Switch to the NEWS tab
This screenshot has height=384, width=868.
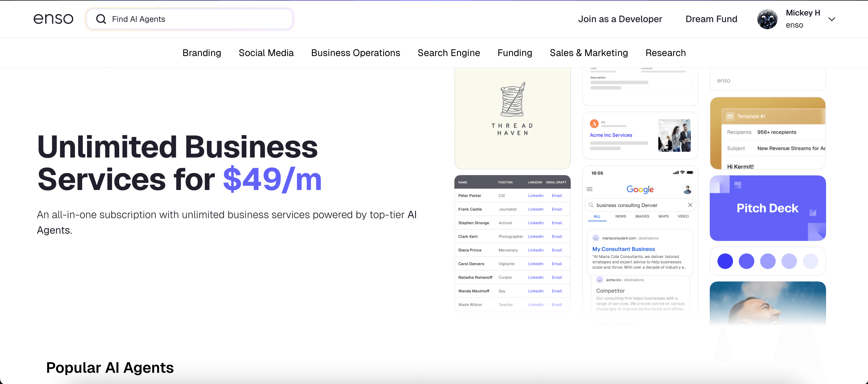pyautogui.click(x=620, y=216)
